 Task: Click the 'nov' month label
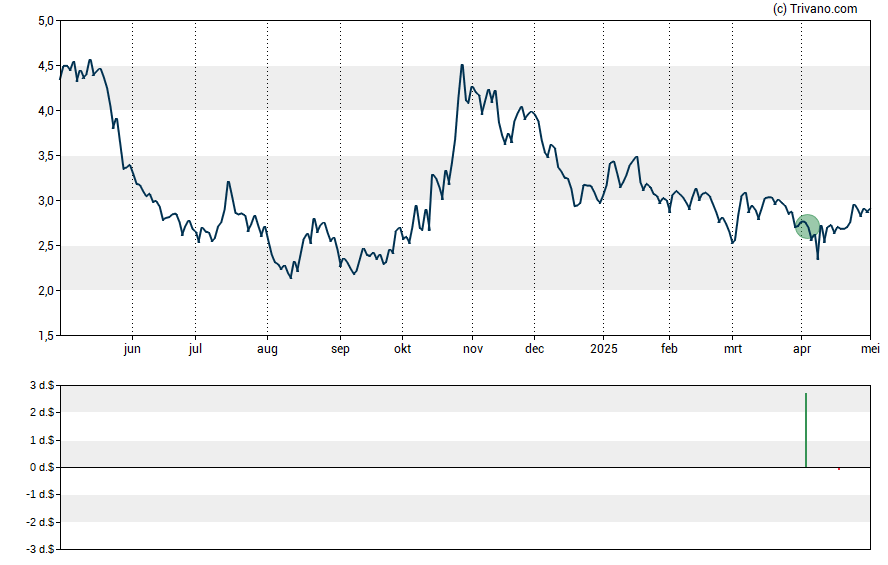pos(473,349)
